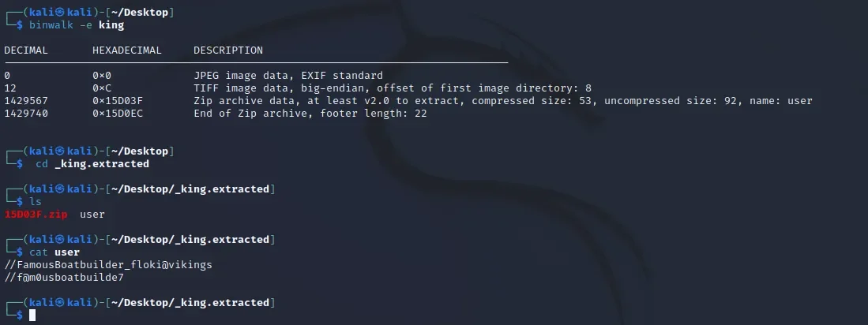Click the "binwalk -e king" command text
Viewport: 868px width, 325px height.
[76, 25]
